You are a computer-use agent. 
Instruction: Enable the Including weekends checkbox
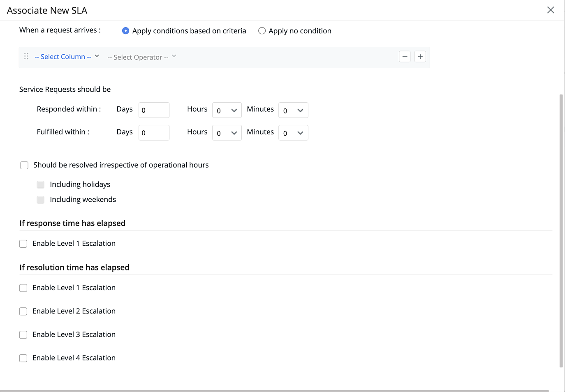(40, 200)
